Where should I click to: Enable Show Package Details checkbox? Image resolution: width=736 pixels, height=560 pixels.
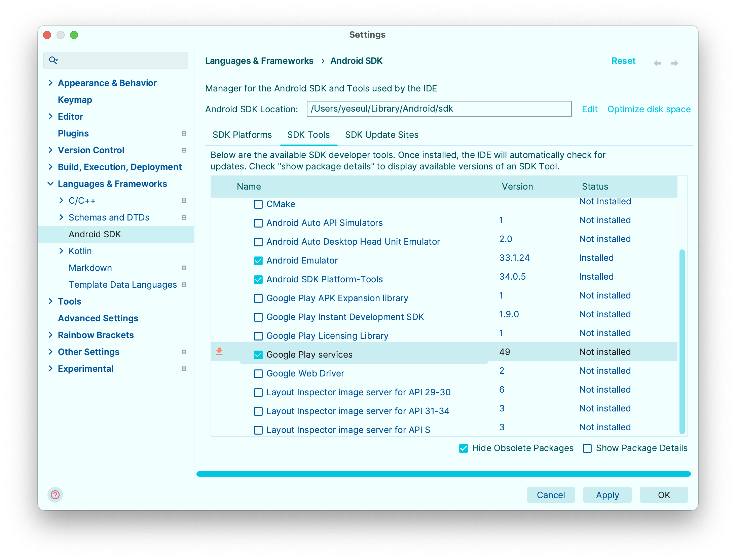click(x=587, y=448)
